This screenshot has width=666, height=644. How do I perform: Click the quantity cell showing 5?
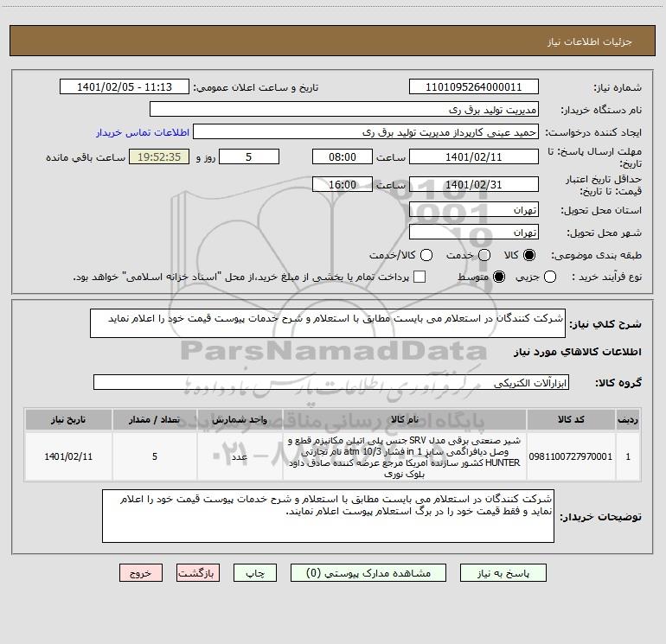point(155,456)
